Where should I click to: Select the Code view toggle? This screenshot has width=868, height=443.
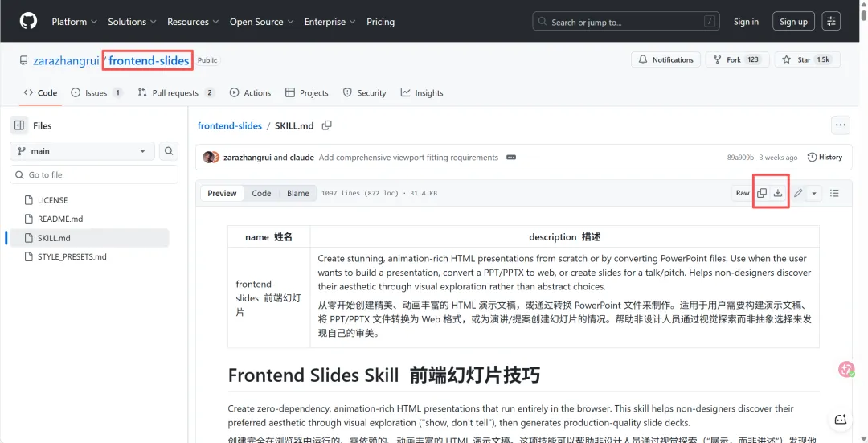tap(261, 193)
